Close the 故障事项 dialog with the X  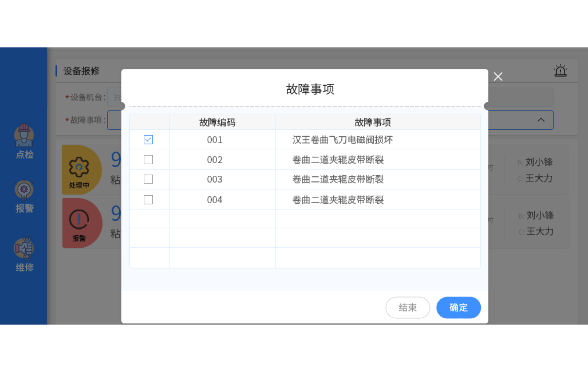pos(498,77)
